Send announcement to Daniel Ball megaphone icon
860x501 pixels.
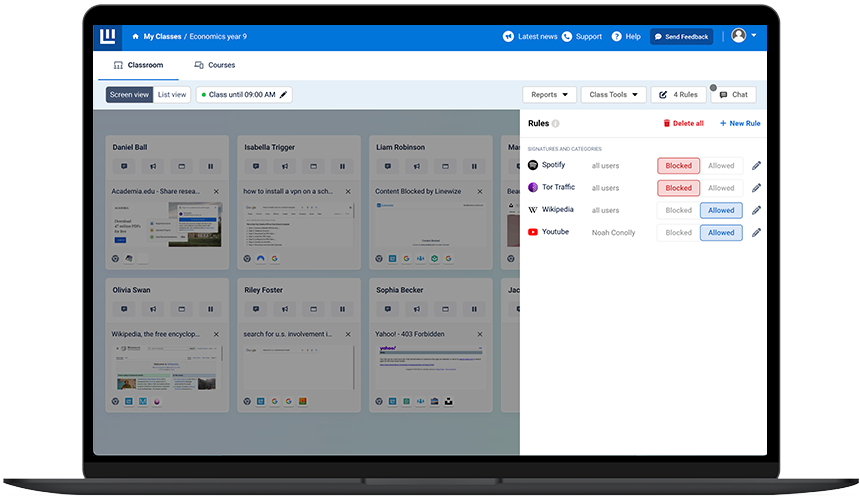(x=153, y=166)
